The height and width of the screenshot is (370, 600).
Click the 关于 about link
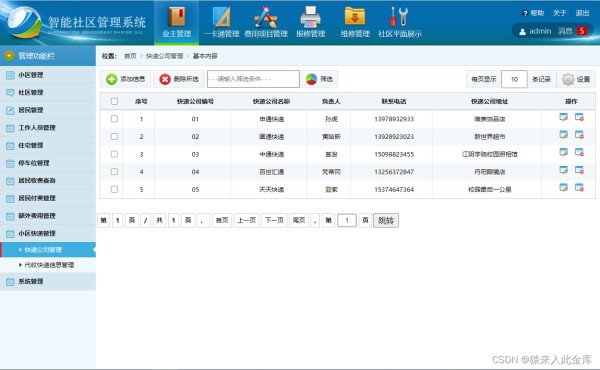pyautogui.click(x=559, y=13)
